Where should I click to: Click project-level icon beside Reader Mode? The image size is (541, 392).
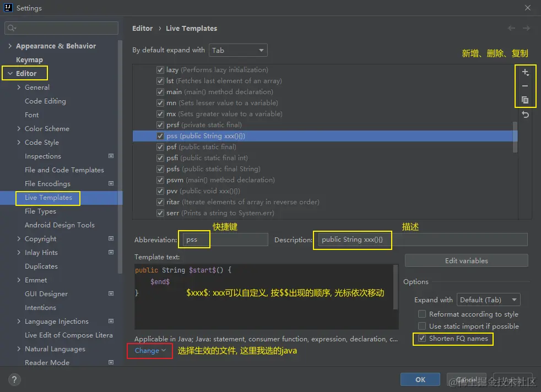pyautogui.click(x=111, y=362)
